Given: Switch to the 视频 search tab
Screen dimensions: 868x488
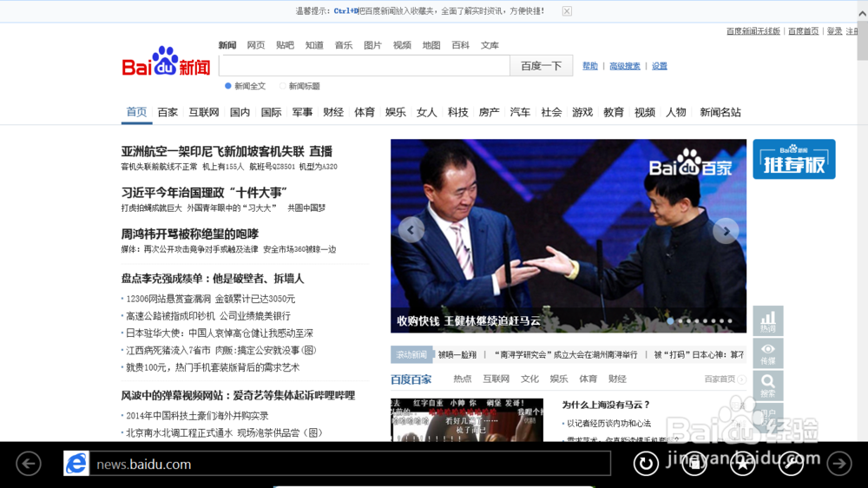Looking at the screenshot, I should [x=402, y=45].
